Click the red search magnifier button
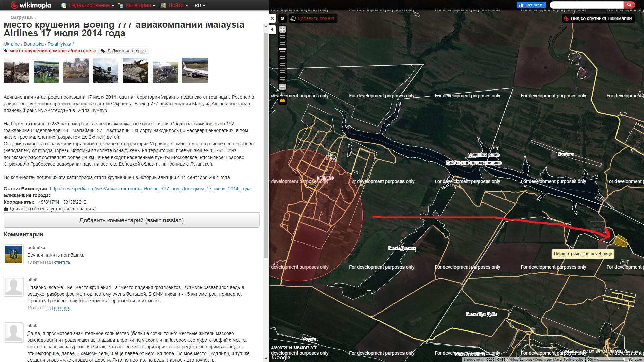 tap(629, 5)
